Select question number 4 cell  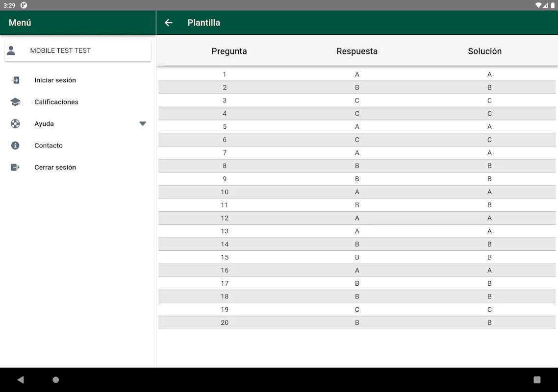[225, 114]
